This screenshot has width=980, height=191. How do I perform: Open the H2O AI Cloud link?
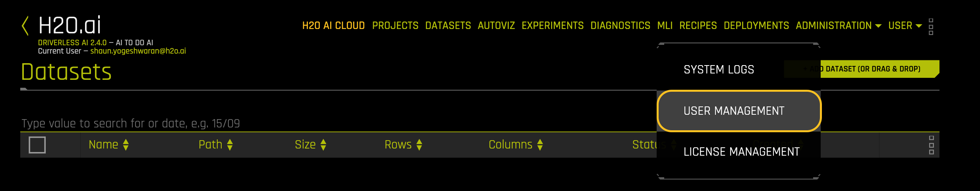333,26
